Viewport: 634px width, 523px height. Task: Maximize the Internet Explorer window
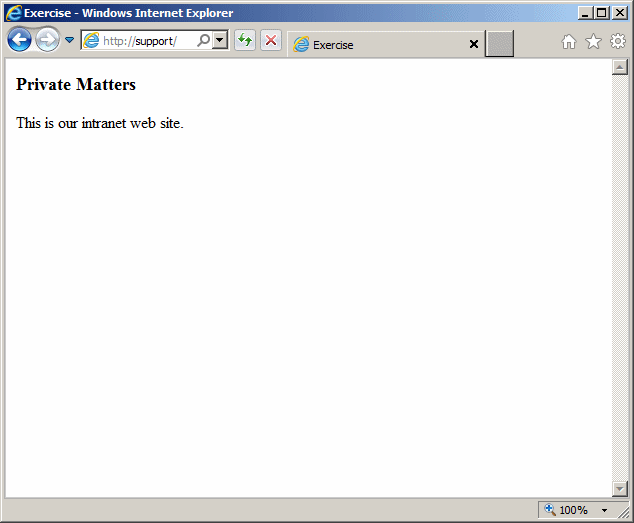pos(602,13)
